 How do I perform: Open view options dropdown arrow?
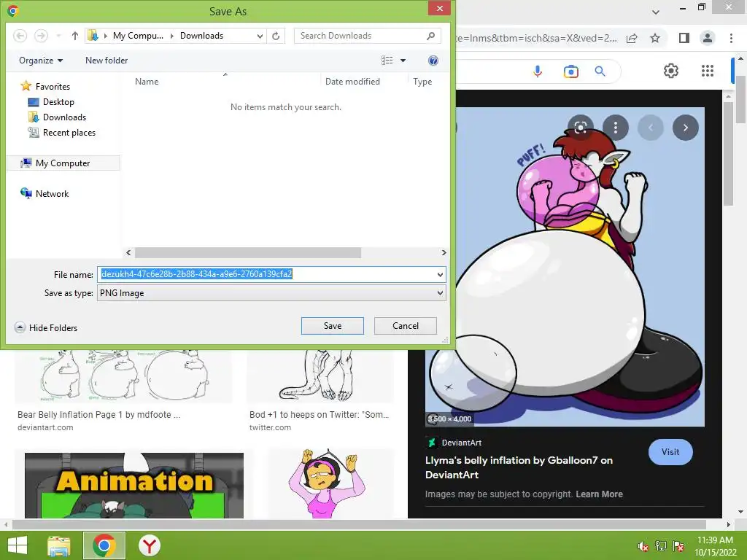403,61
